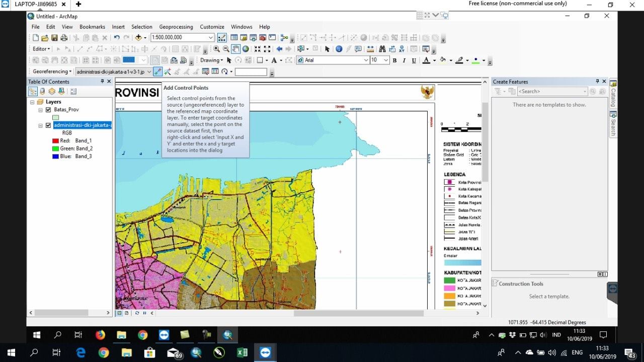Select the Drawing toolbar Select Elements arrow

(x=229, y=60)
